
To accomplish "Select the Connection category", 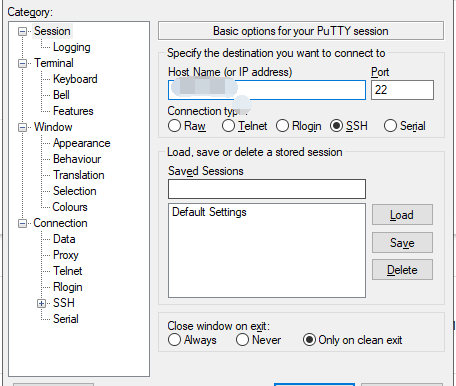I will point(60,223).
